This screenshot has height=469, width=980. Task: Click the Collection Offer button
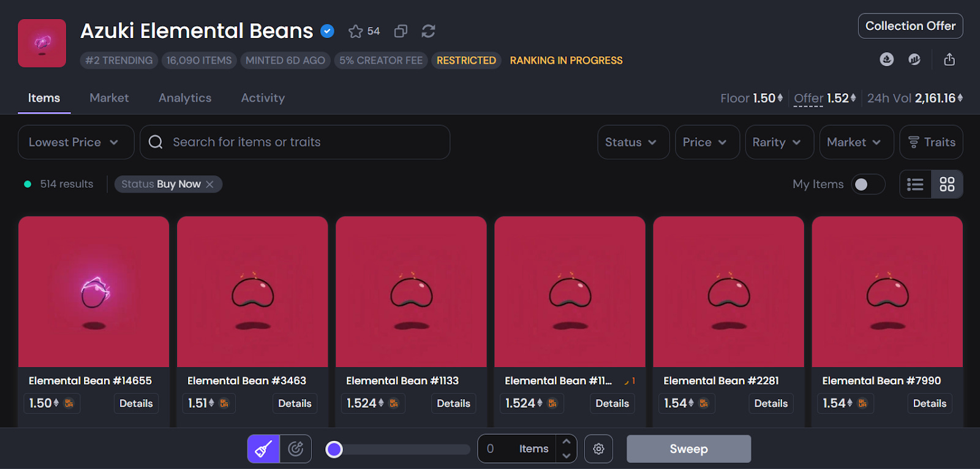tap(910, 26)
